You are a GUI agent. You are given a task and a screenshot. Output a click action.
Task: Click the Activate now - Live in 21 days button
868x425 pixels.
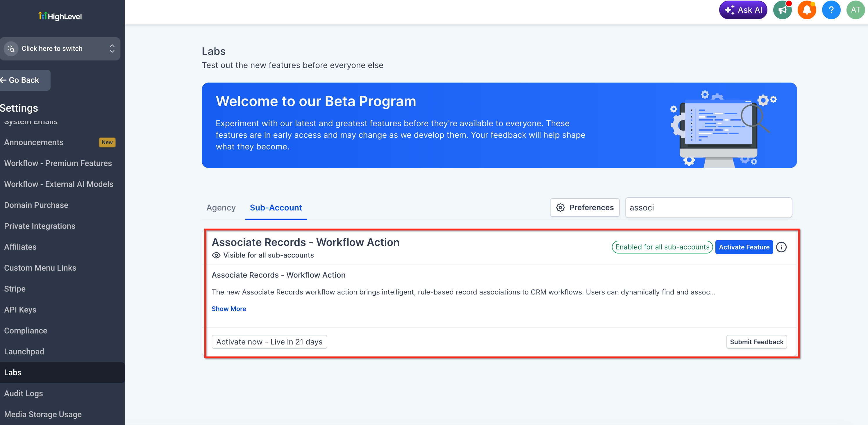coord(269,342)
